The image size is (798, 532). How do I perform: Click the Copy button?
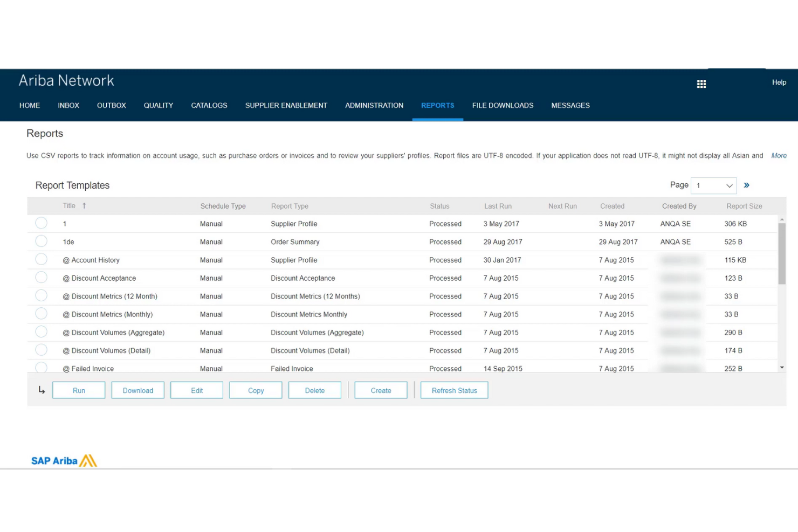click(256, 390)
